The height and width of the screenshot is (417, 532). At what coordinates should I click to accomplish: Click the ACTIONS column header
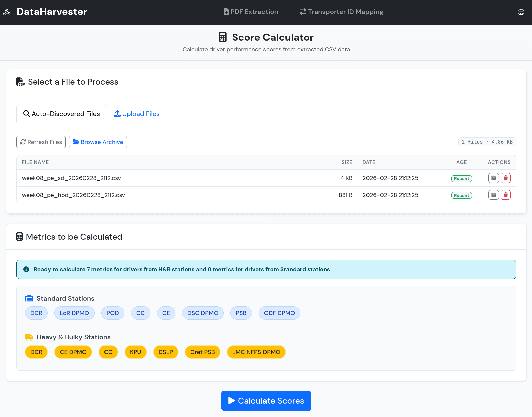499,162
